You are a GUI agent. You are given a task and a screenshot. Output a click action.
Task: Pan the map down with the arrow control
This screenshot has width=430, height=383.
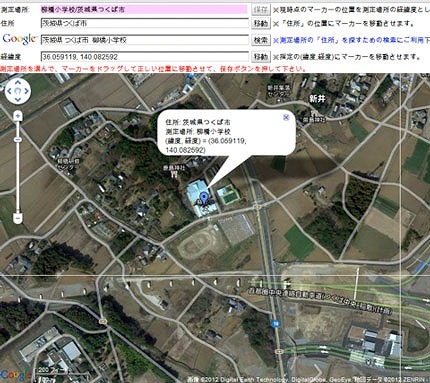click(x=18, y=99)
